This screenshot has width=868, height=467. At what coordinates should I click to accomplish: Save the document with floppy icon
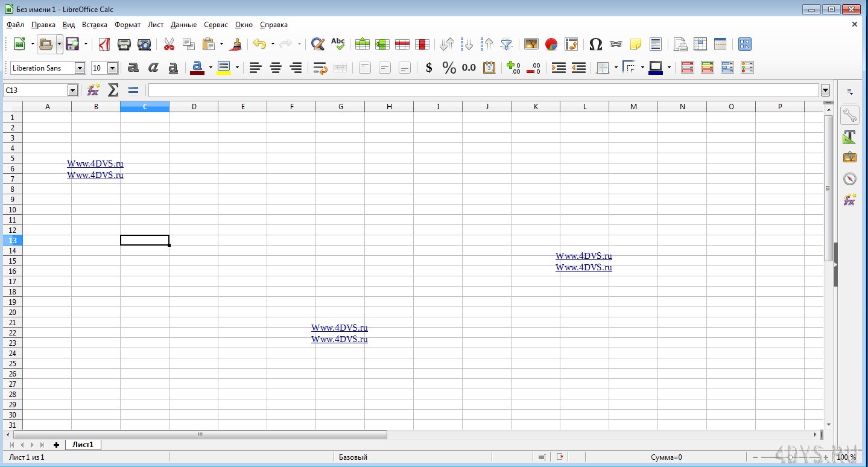[x=72, y=44]
